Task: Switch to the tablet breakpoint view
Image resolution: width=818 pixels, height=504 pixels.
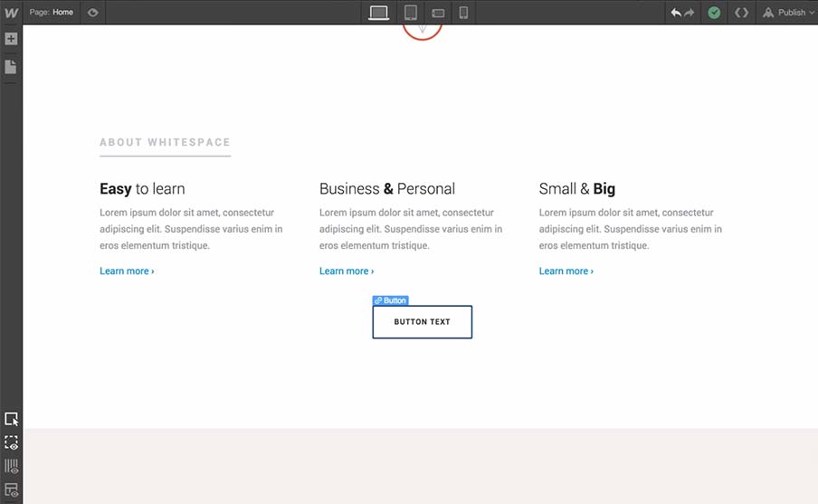Action: click(411, 13)
